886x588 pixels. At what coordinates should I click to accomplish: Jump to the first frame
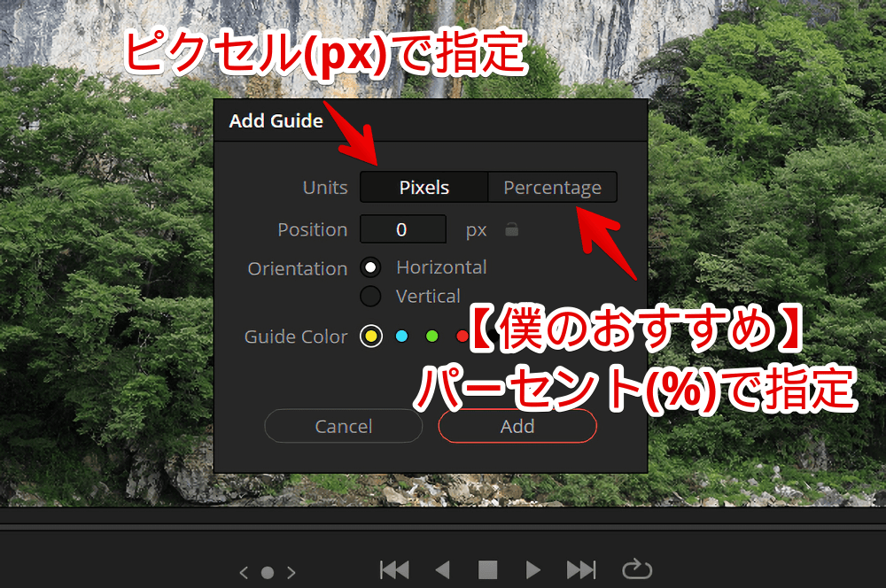point(394,570)
